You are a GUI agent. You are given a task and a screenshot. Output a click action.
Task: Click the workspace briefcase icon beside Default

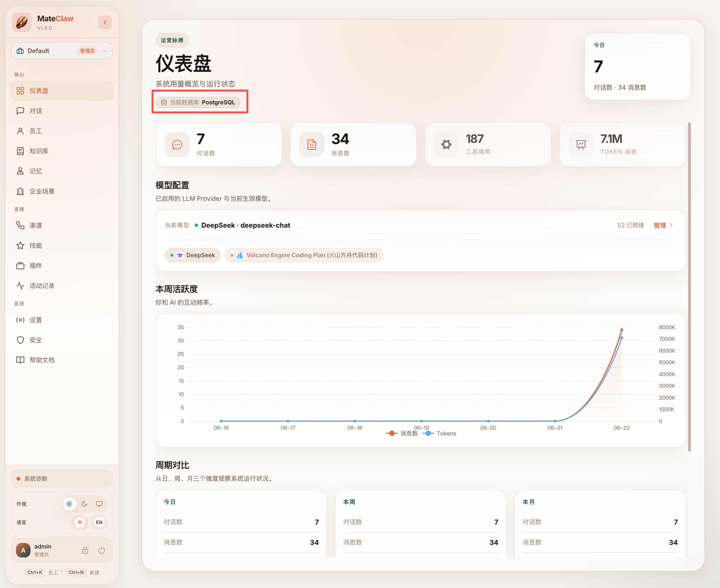pos(20,51)
